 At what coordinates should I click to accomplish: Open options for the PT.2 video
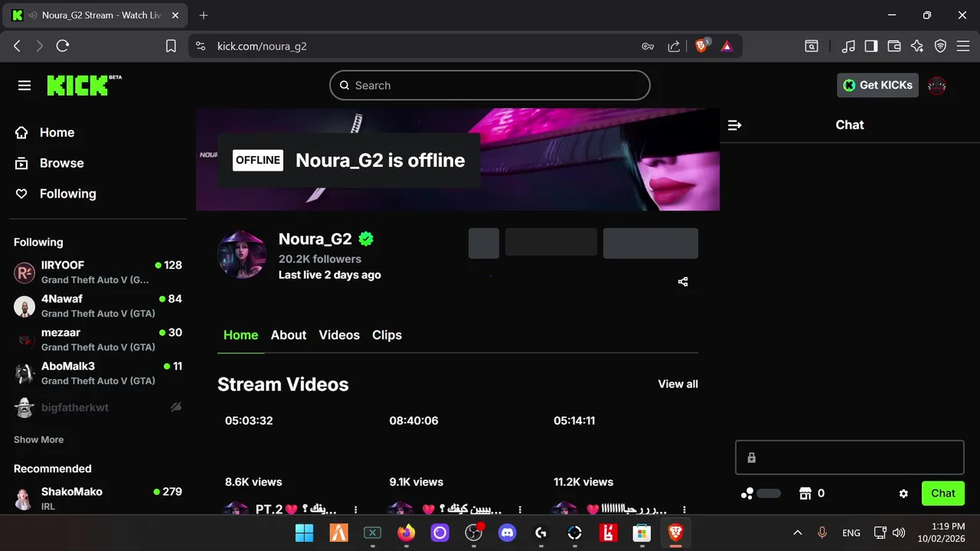355,509
